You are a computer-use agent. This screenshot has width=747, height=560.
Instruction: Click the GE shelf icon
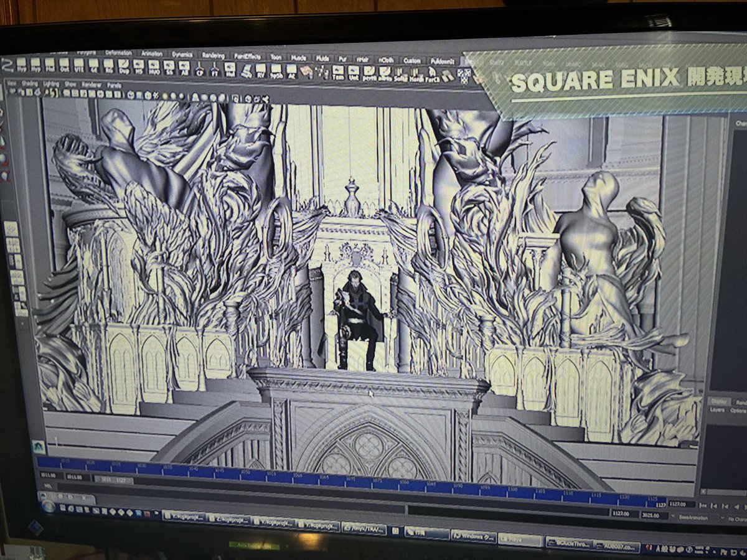pyautogui.click(x=93, y=66)
